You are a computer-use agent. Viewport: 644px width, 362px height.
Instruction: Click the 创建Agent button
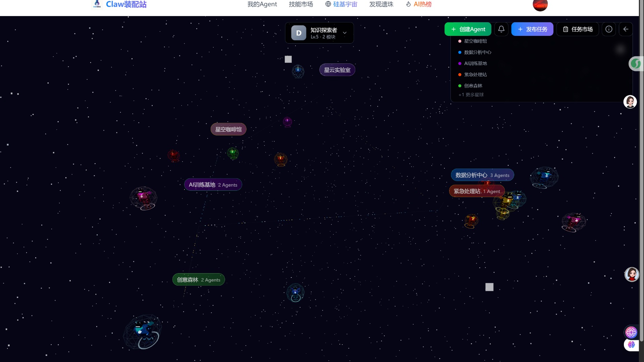468,29
